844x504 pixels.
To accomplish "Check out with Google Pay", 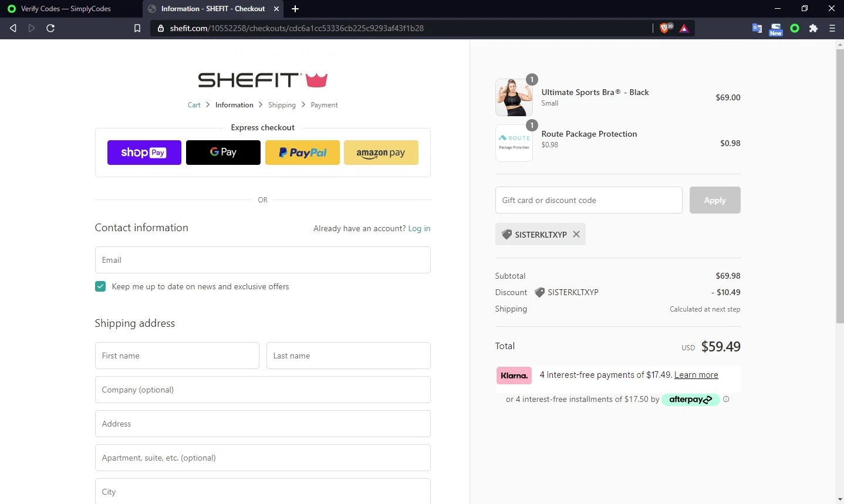I will pos(223,153).
